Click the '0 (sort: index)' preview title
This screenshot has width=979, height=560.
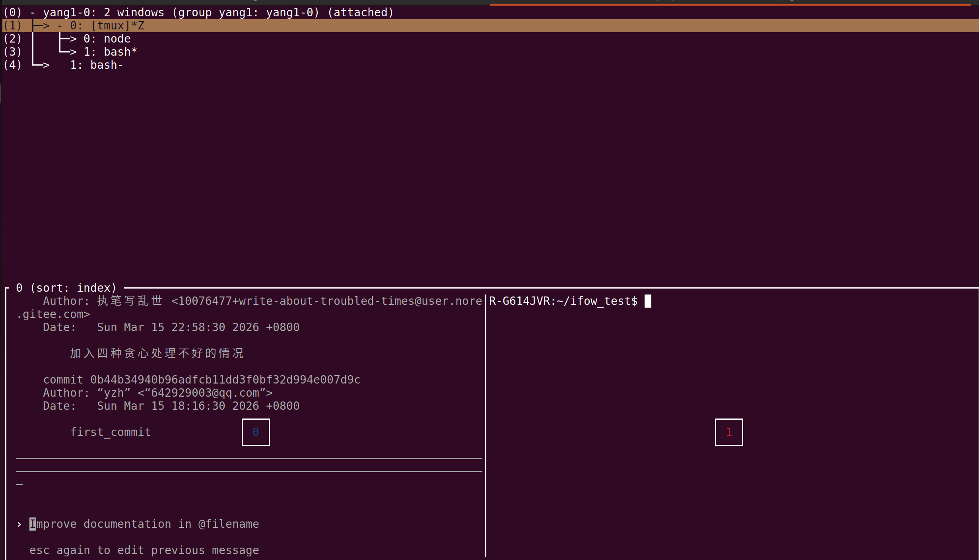pos(66,288)
